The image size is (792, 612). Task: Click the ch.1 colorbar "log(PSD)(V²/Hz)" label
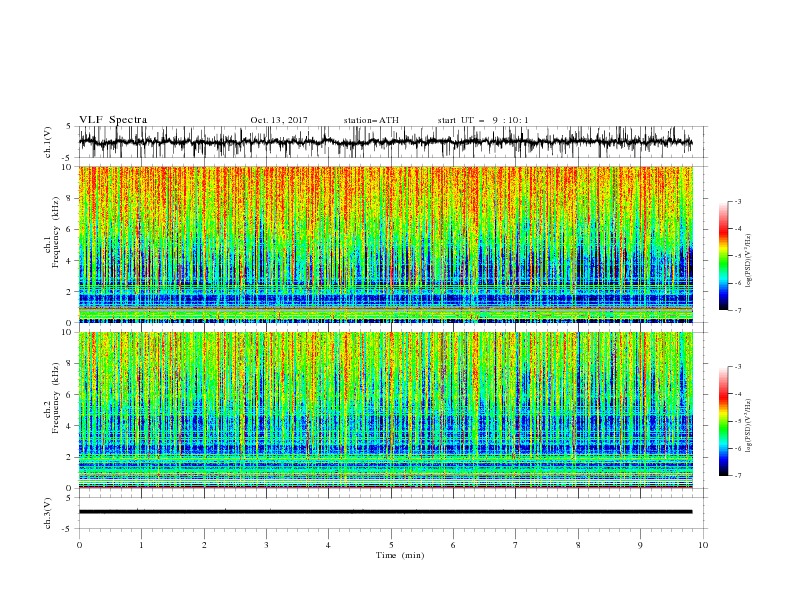pos(748,261)
